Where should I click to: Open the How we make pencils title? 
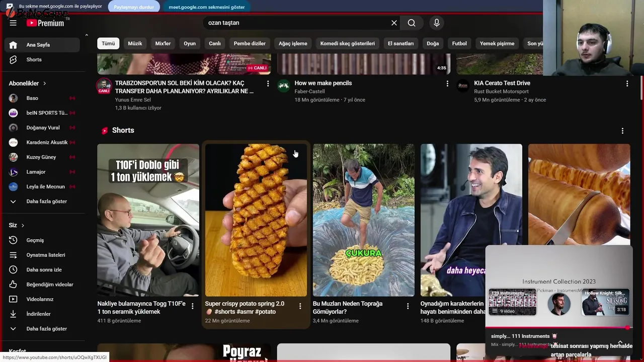click(x=323, y=83)
